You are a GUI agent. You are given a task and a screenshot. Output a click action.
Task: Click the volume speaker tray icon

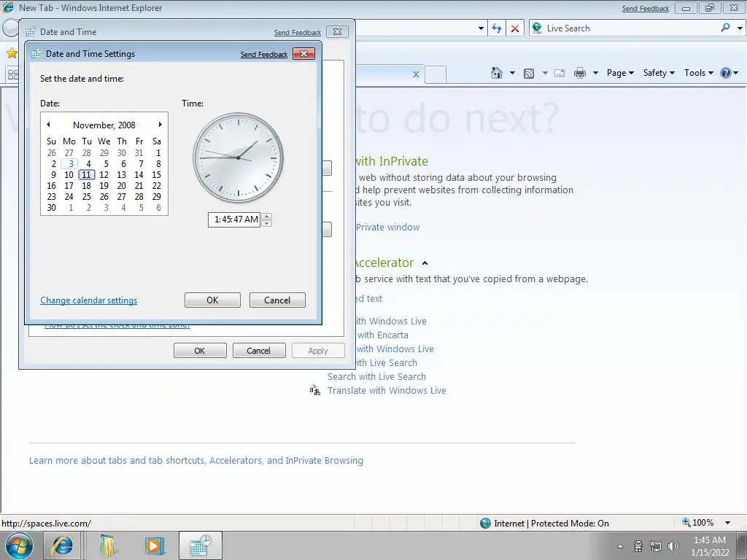point(673,546)
